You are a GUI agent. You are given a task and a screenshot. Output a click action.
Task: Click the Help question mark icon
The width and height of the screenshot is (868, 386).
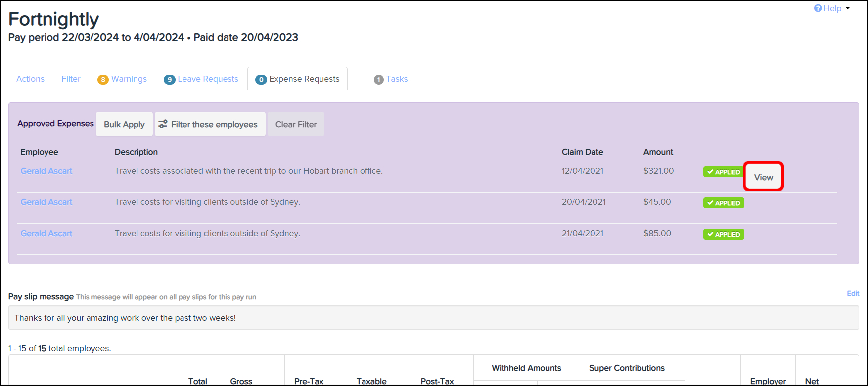(x=818, y=8)
